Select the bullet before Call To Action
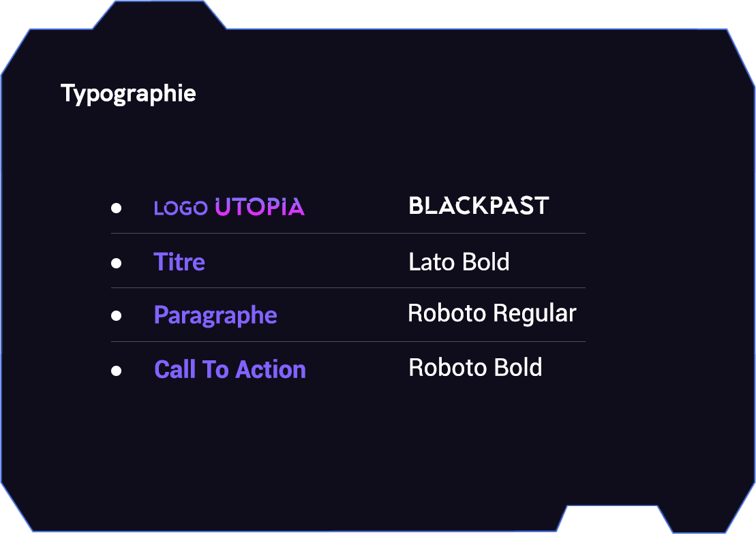 point(116,370)
